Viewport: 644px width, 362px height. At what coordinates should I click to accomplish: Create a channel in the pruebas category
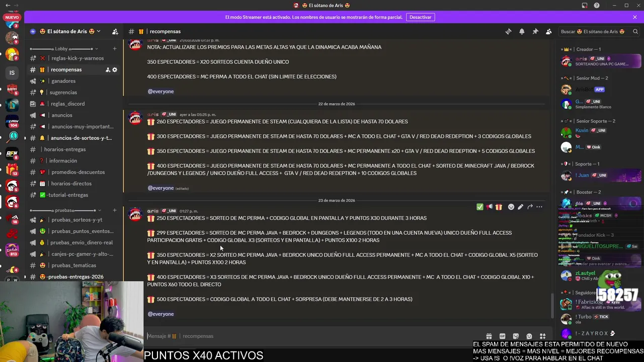click(115, 210)
